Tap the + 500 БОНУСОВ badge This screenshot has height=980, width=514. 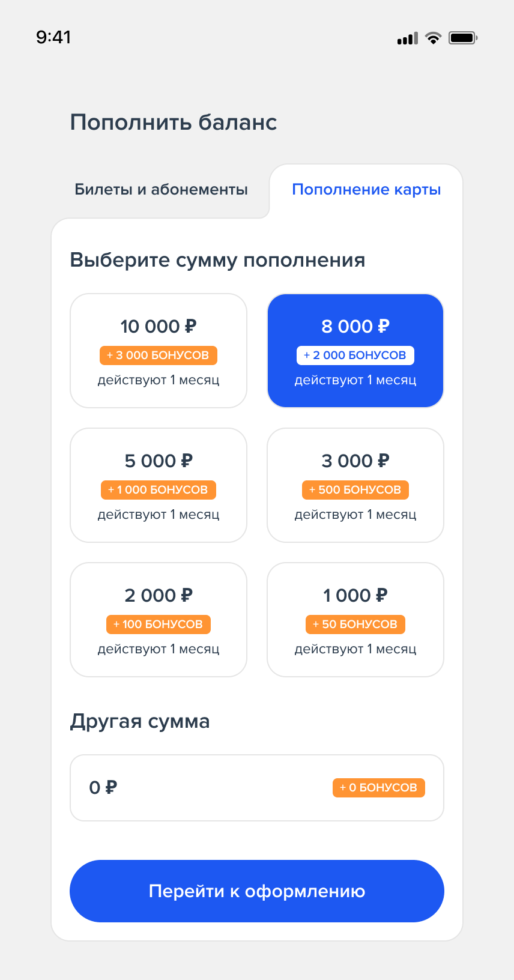point(355,490)
